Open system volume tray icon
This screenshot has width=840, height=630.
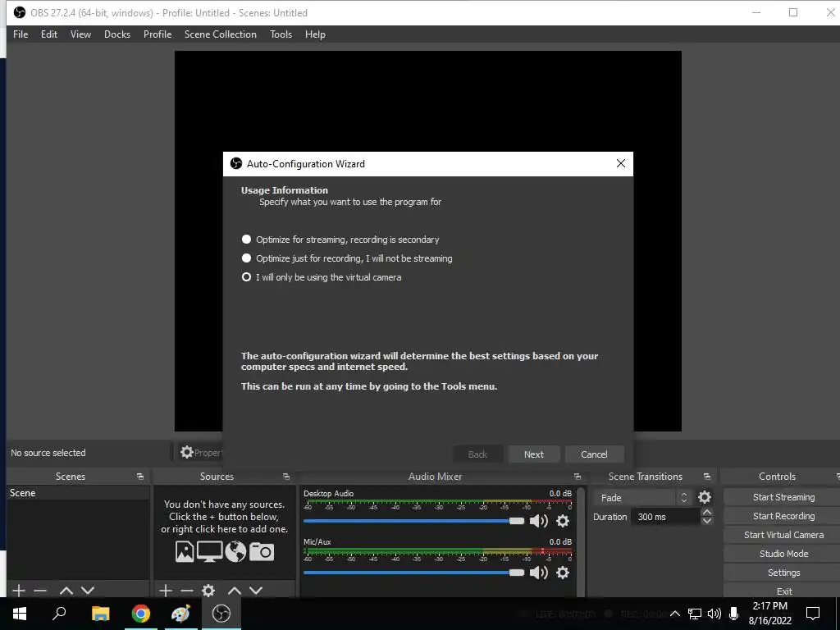pos(714,614)
